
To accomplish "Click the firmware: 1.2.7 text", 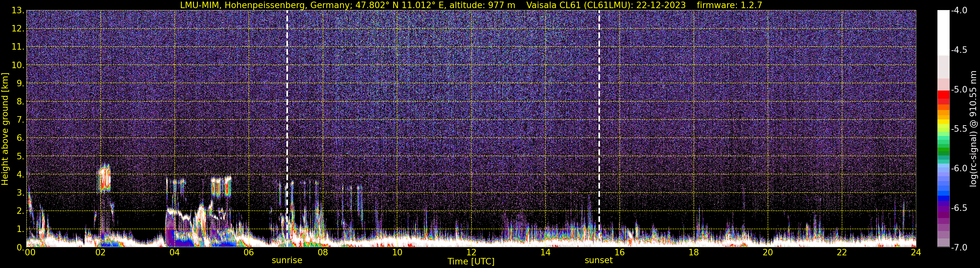I will coord(729,5).
